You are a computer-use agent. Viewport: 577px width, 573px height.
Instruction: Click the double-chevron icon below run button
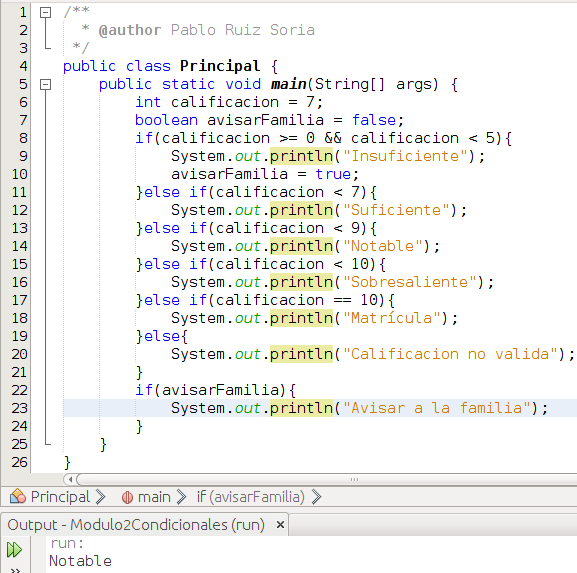coord(15,570)
